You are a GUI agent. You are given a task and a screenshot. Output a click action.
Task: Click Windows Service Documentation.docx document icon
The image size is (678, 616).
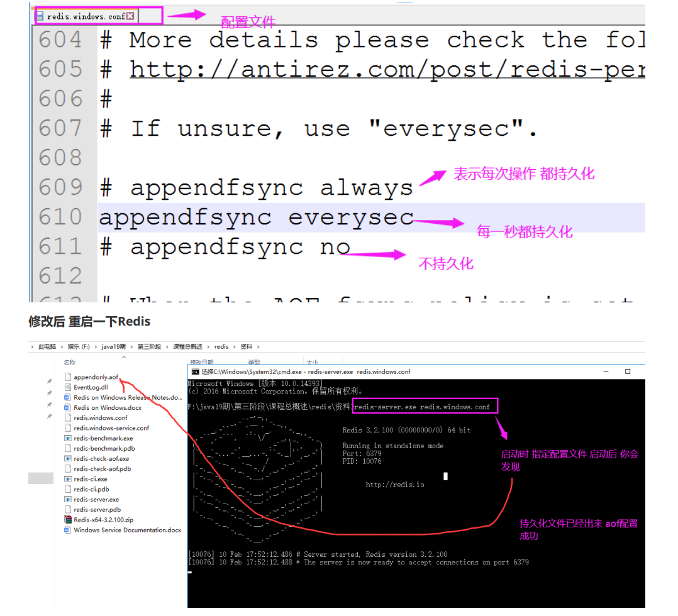click(67, 530)
